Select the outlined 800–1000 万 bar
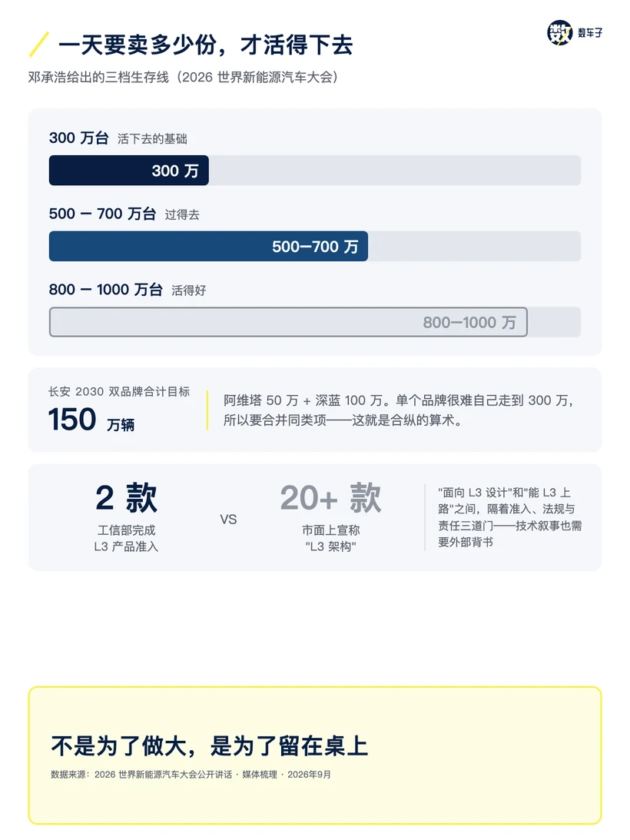Viewport: 630px width, 840px height. 288,322
